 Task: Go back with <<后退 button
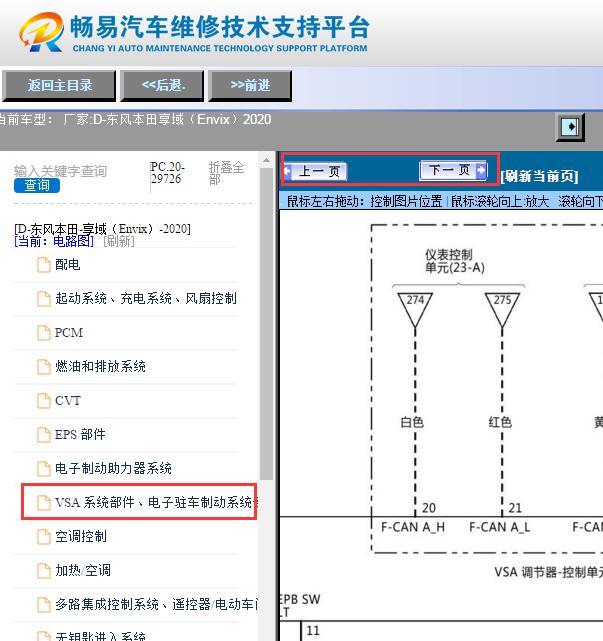point(162,85)
